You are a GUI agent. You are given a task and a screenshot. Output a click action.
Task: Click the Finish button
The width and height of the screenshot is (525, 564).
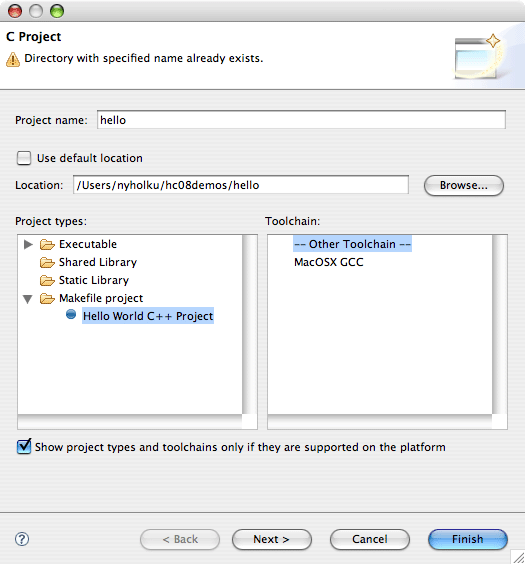tap(468, 539)
